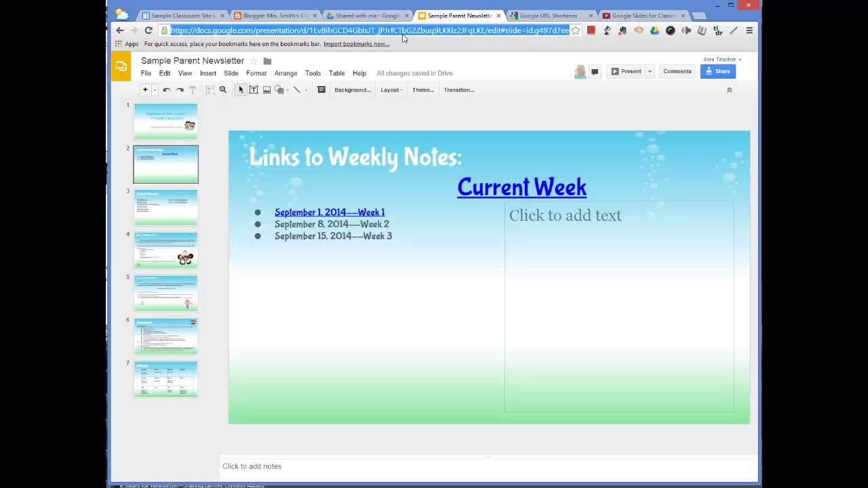The height and width of the screenshot is (488, 868).
Task: Open the File menu
Action: 146,73
